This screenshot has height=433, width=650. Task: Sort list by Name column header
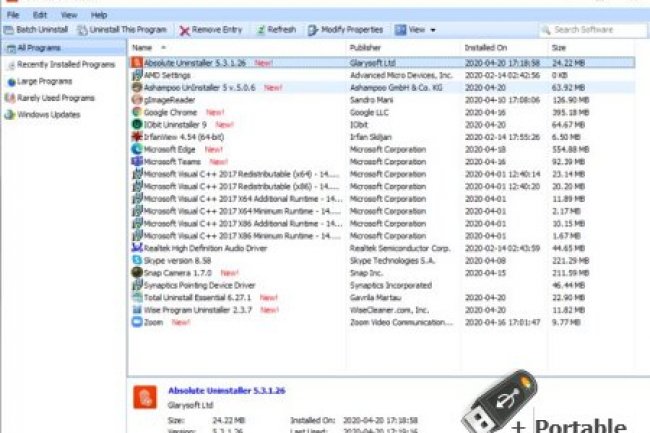tap(143, 47)
